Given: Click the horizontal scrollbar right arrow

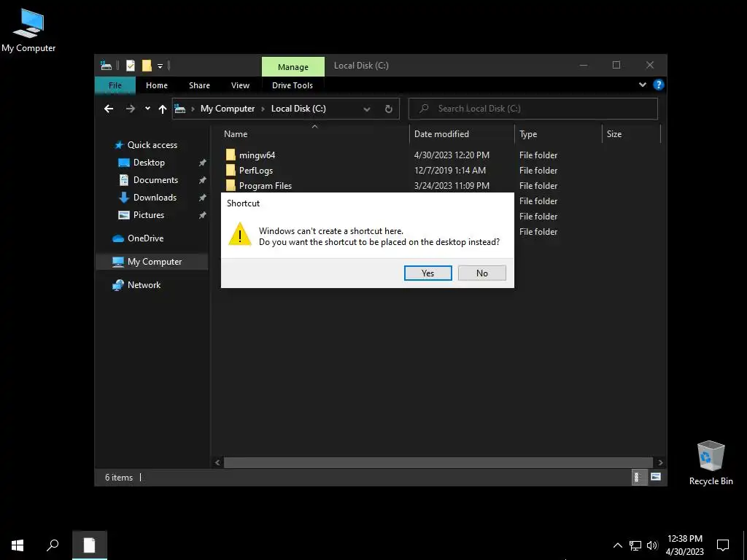Looking at the screenshot, I should pyautogui.click(x=660, y=462).
